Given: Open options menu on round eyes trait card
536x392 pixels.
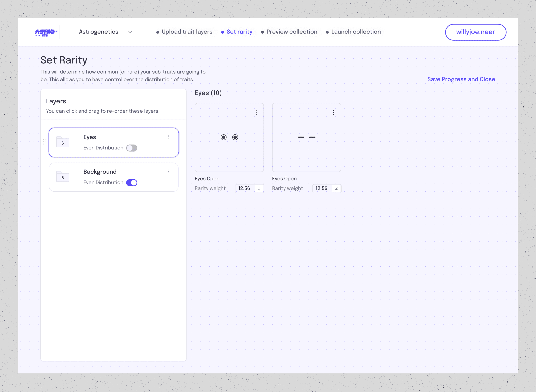Looking at the screenshot, I should click(x=256, y=113).
